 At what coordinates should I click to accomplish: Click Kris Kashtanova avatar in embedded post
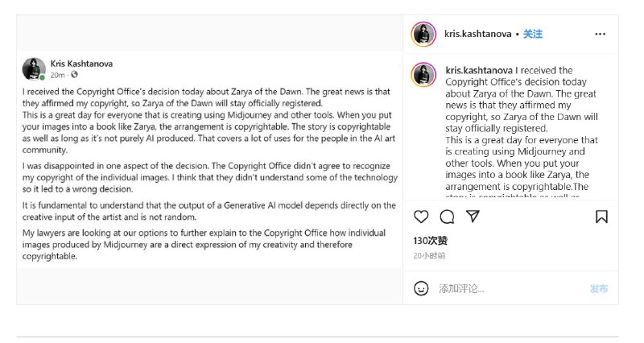pyautogui.click(x=34, y=69)
